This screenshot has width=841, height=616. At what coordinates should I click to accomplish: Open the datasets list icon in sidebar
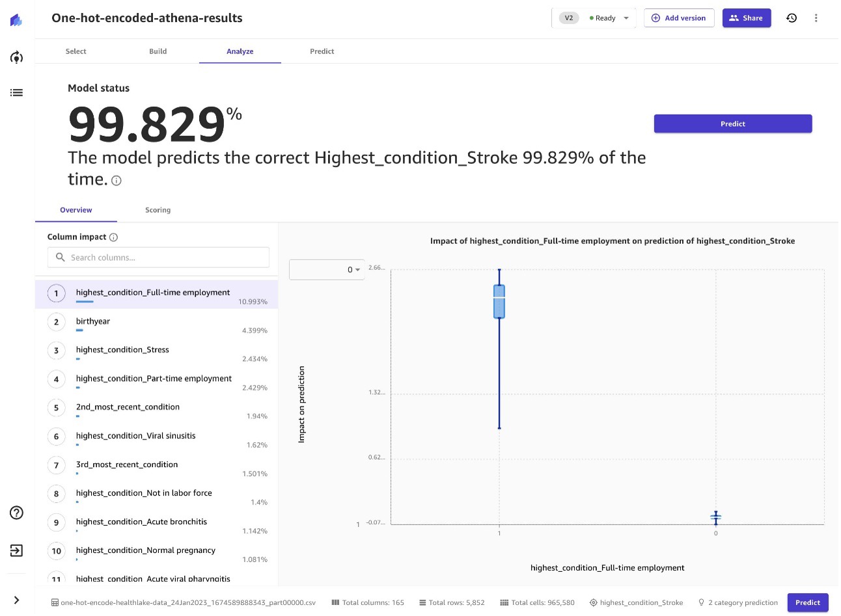pyautogui.click(x=16, y=92)
